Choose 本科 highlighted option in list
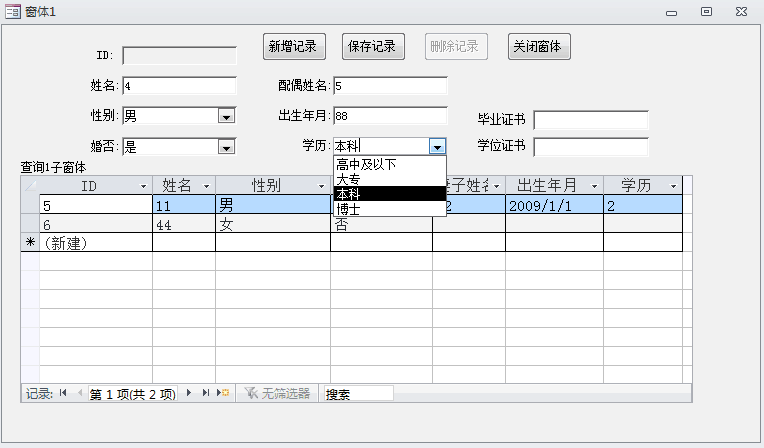The height and width of the screenshot is (448, 764). click(x=390, y=194)
